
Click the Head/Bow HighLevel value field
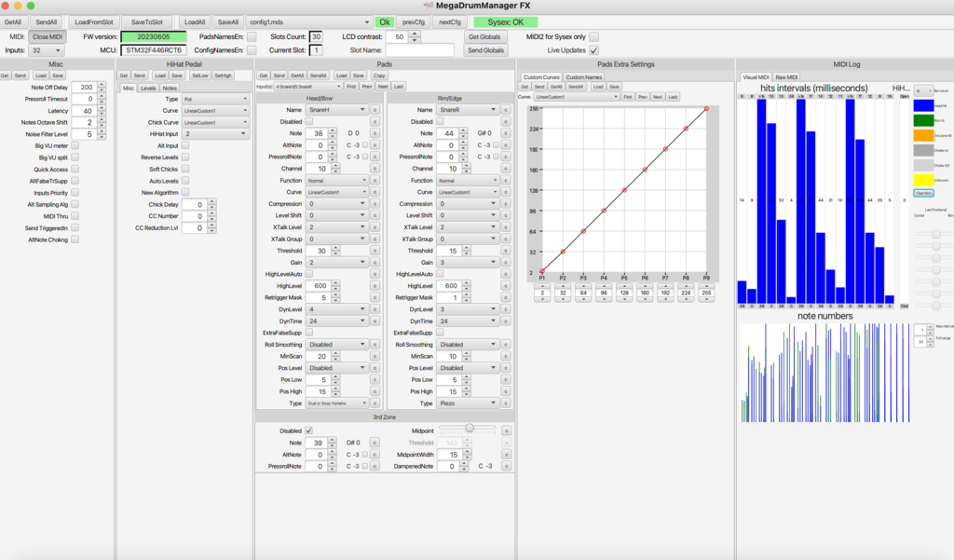(x=320, y=286)
